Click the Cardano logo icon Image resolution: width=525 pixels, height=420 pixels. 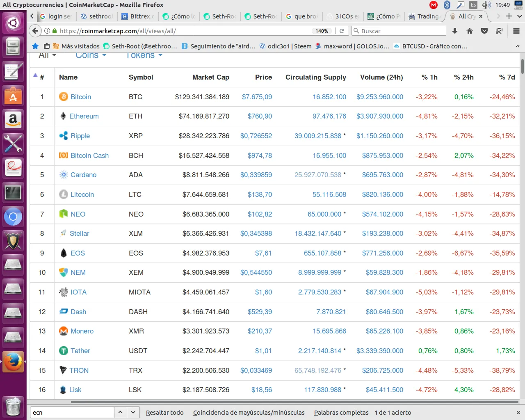pos(64,175)
